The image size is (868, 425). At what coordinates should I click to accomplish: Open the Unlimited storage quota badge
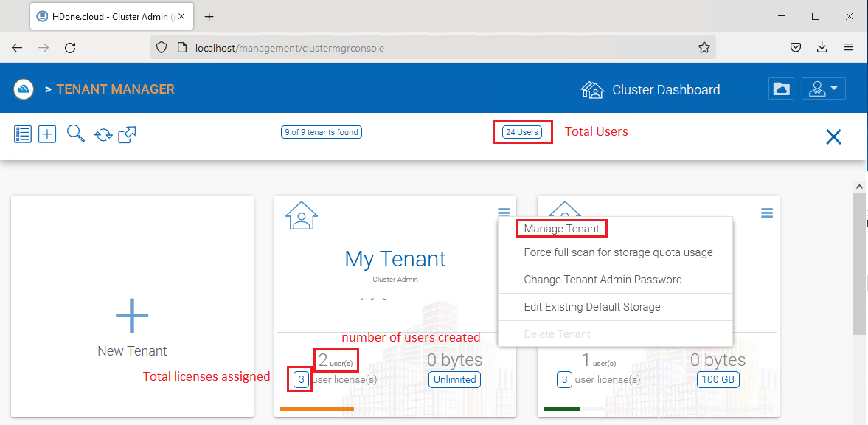coord(454,379)
